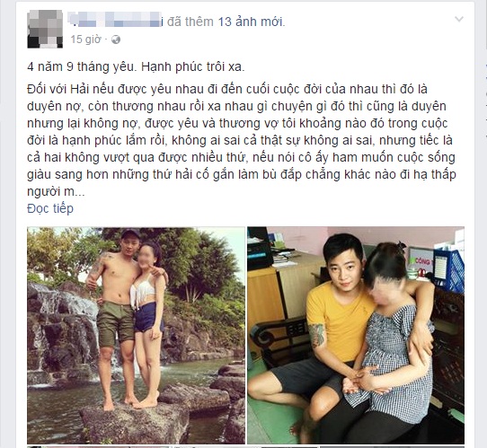Click the globe public privacy icon
The height and width of the screenshot is (448, 487).
(116, 40)
